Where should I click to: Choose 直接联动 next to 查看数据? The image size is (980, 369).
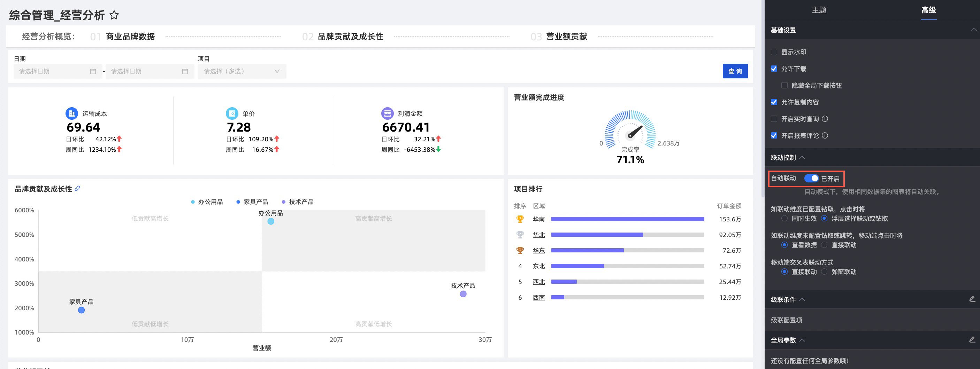(824, 245)
